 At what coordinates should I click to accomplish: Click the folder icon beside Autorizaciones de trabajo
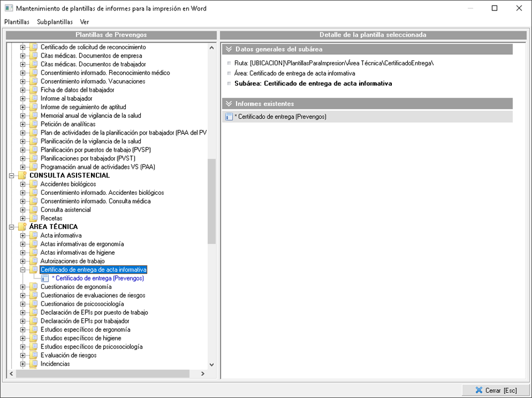pos(33,261)
